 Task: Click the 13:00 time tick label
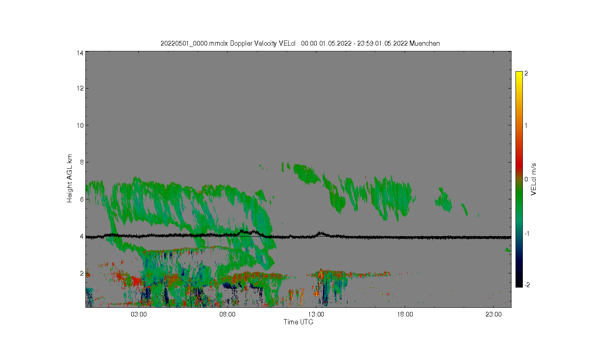coord(316,315)
